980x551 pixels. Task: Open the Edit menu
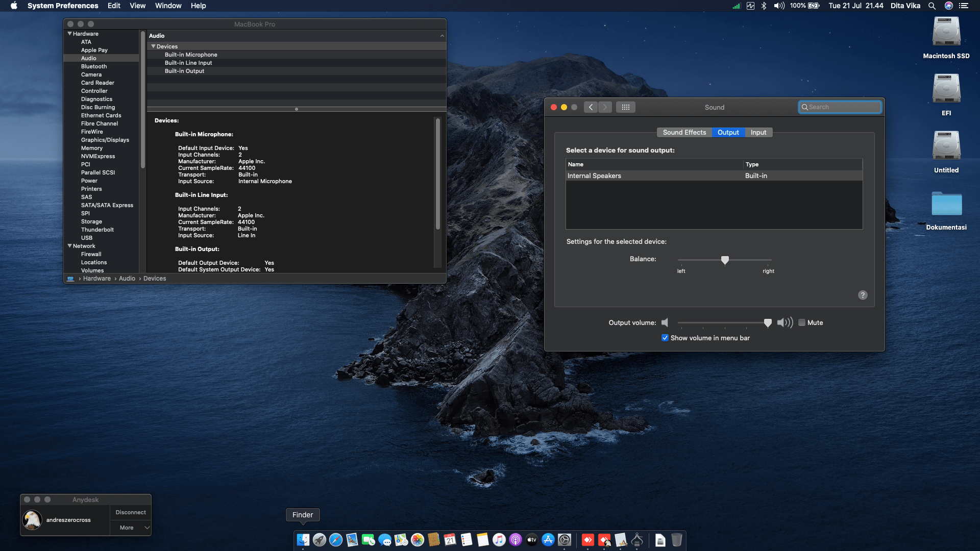coord(114,6)
